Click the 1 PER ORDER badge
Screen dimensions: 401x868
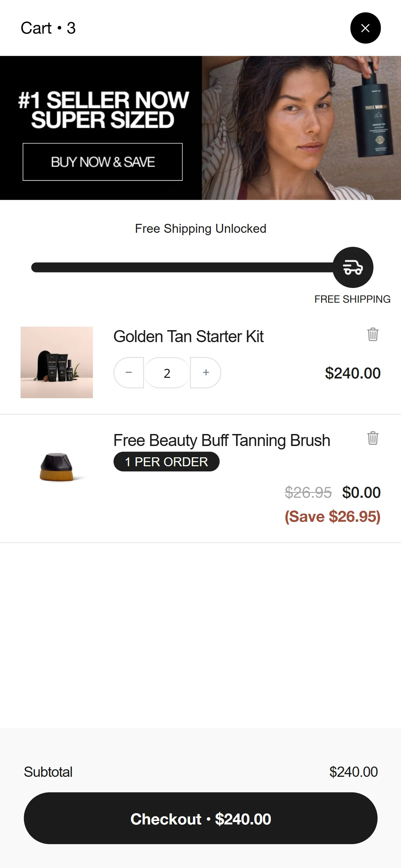click(x=166, y=462)
